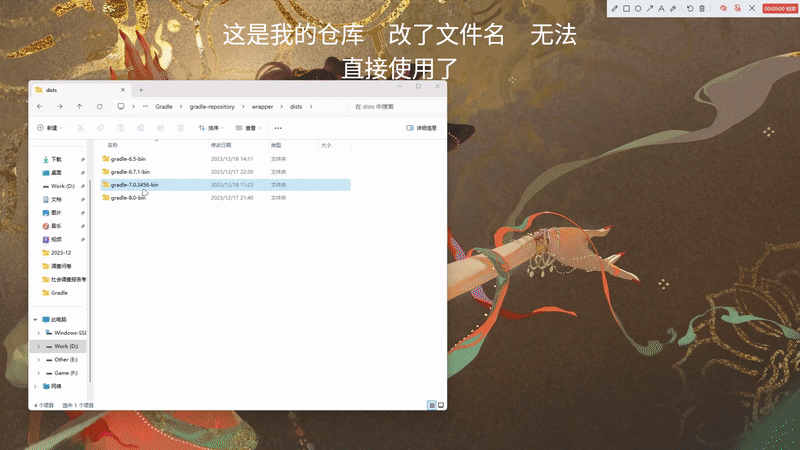Viewport: 800px width, 450px height.
Task: Select the arrow drawing tool
Action: (x=650, y=8)
